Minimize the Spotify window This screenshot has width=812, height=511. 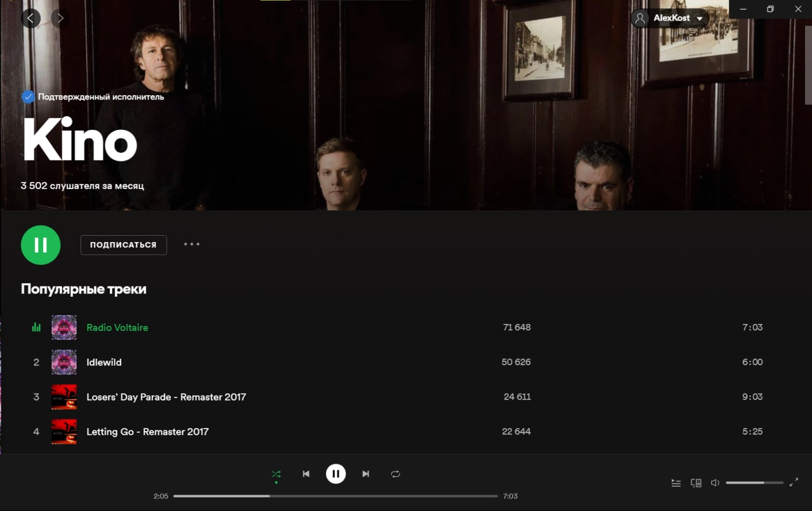pyautogui.click(x=743, y=9)
